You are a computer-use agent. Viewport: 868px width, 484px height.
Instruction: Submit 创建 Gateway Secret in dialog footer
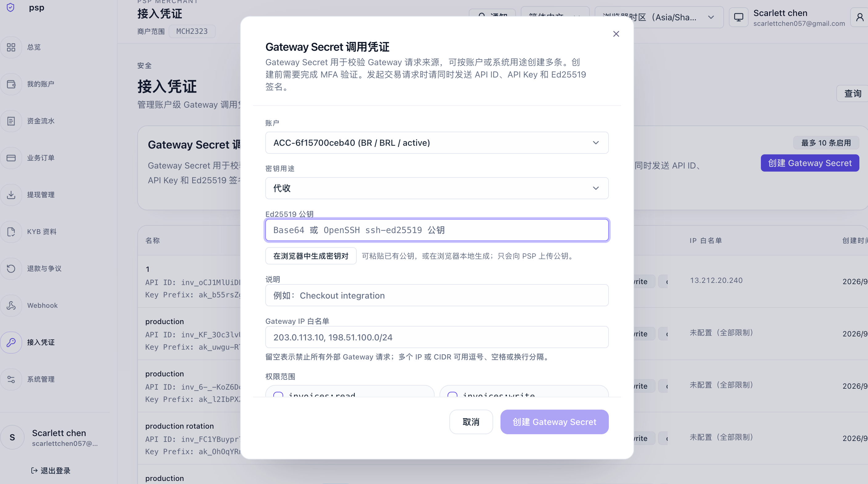click(554, 422)
